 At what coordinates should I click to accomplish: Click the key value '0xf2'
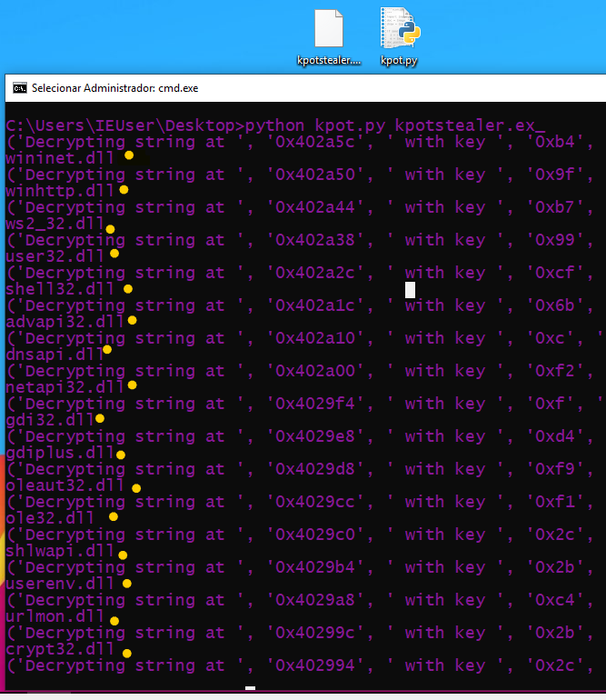click(x=555, y=371)
